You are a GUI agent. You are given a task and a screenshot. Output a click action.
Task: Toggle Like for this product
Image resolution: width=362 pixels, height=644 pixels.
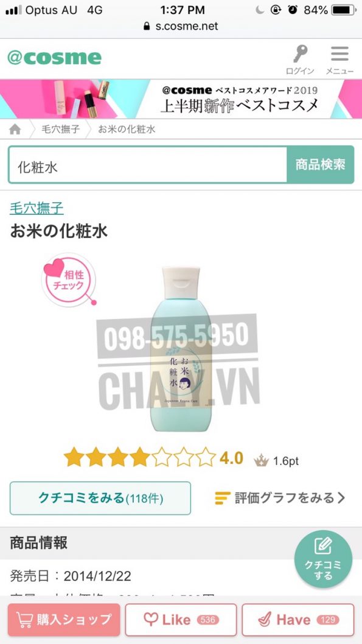coord(181,620)
